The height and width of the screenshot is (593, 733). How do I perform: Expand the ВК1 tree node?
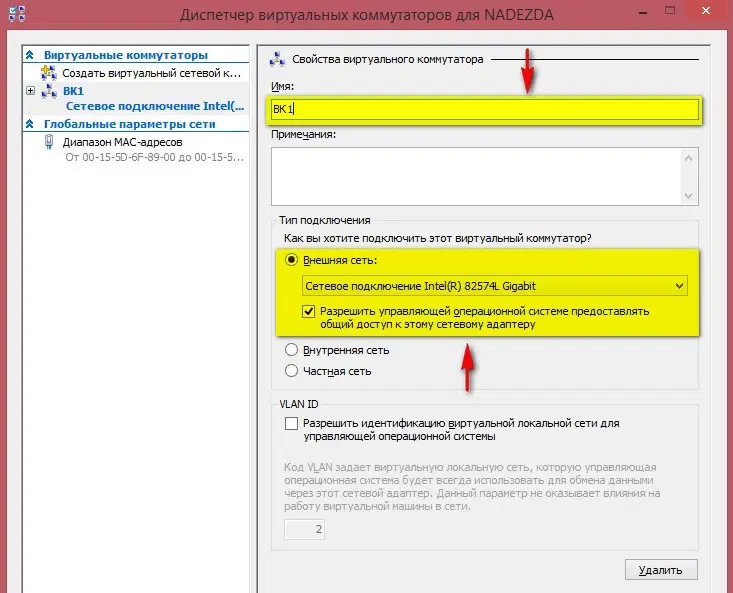click(x=30, y=90)
